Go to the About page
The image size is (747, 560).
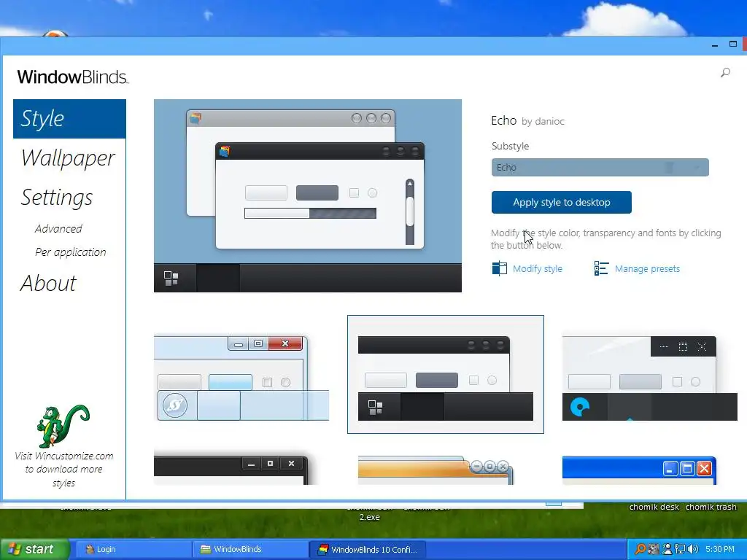coord(48,284)
